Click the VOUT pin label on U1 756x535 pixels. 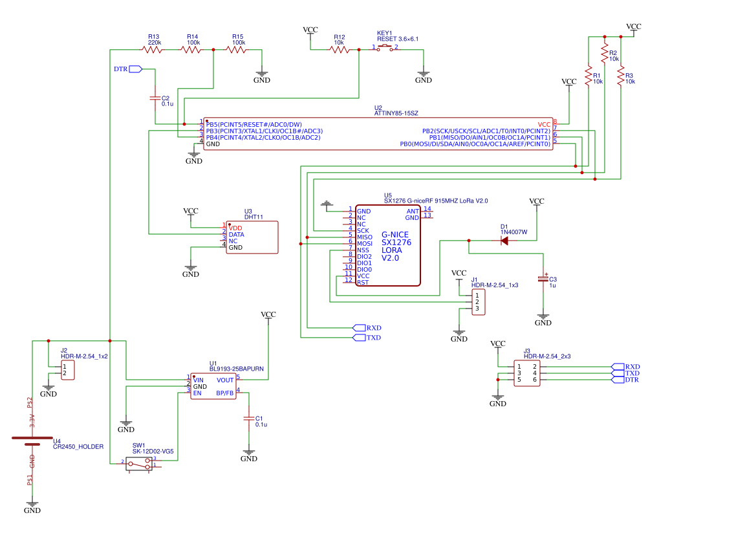point(225,380)
